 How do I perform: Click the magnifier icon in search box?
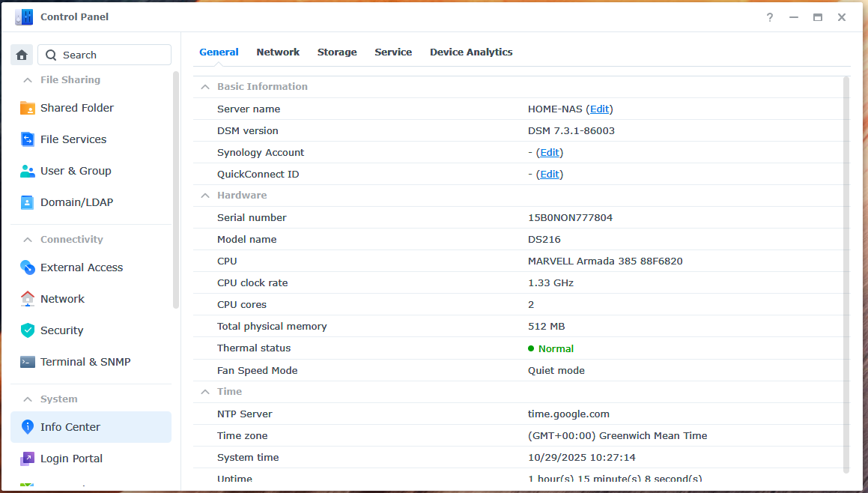click(x=51, y=55)
